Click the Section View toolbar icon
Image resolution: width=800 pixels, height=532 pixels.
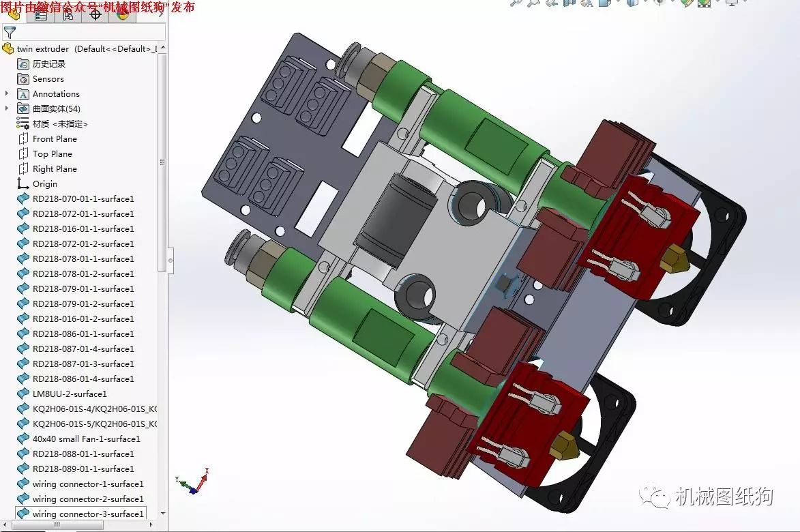tap(569, 3)
